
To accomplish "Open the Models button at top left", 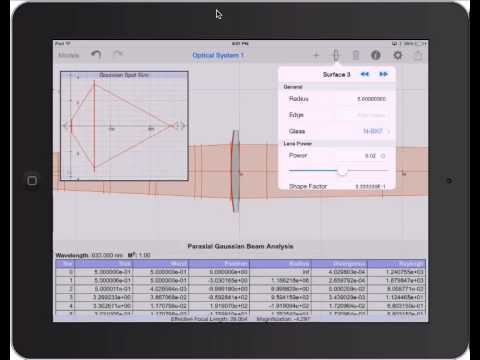I will point(69,55).
